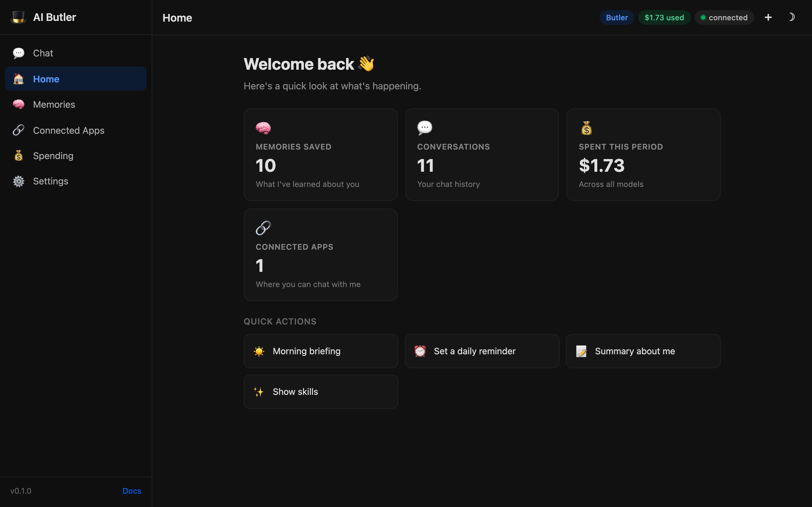Viewport: 812px width, 507px height.
Task: Open the Docs link at sidebar bottom
Action: coord(132,491)
